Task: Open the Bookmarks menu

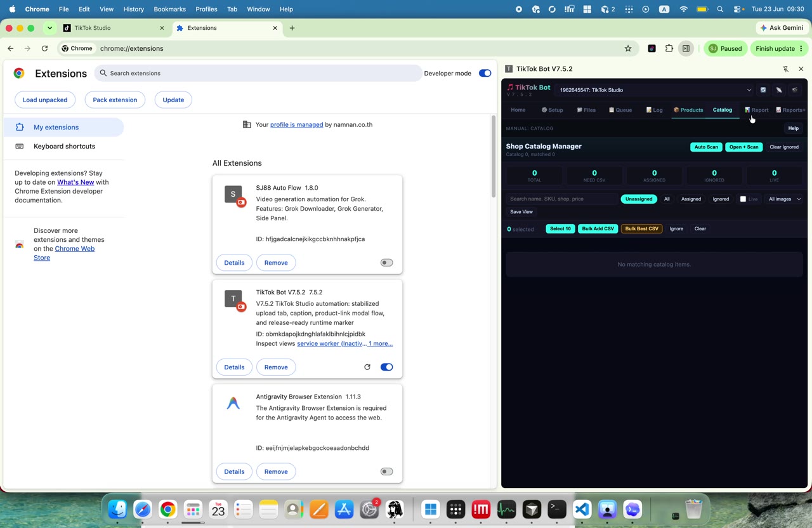Action: tap(169, 9)
